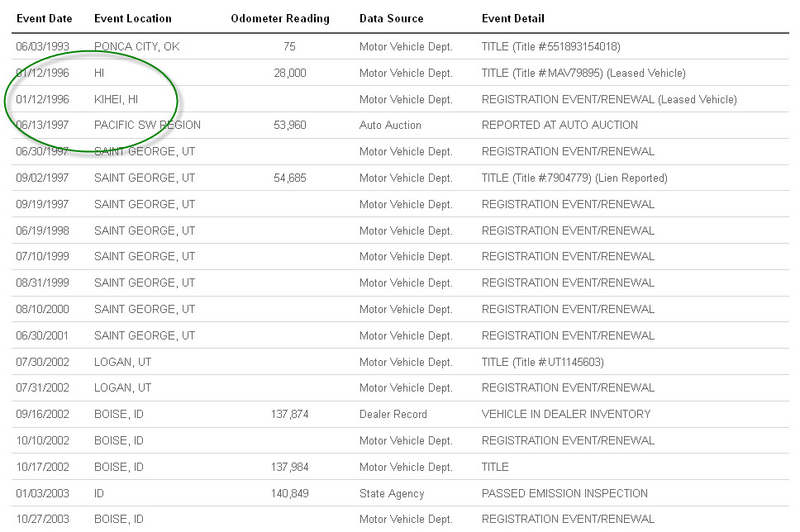Click the REPORTED AT AUTO AUCTION detail
800x532 pixels.
[560, 126]
